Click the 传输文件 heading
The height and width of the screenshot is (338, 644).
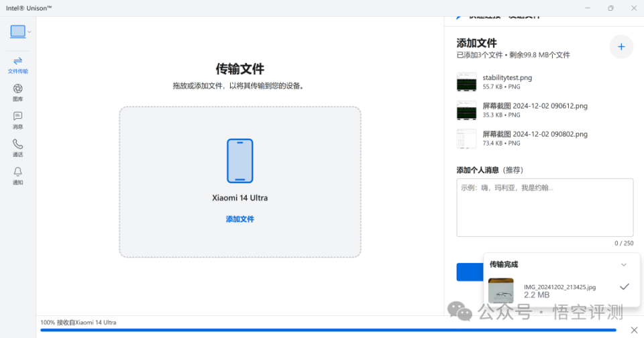(240, 68)
